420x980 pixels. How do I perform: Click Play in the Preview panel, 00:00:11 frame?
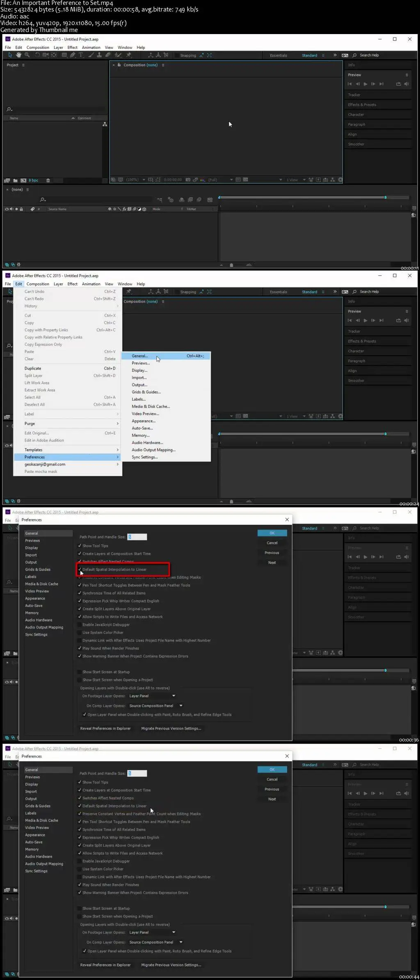tap(365, 84)
